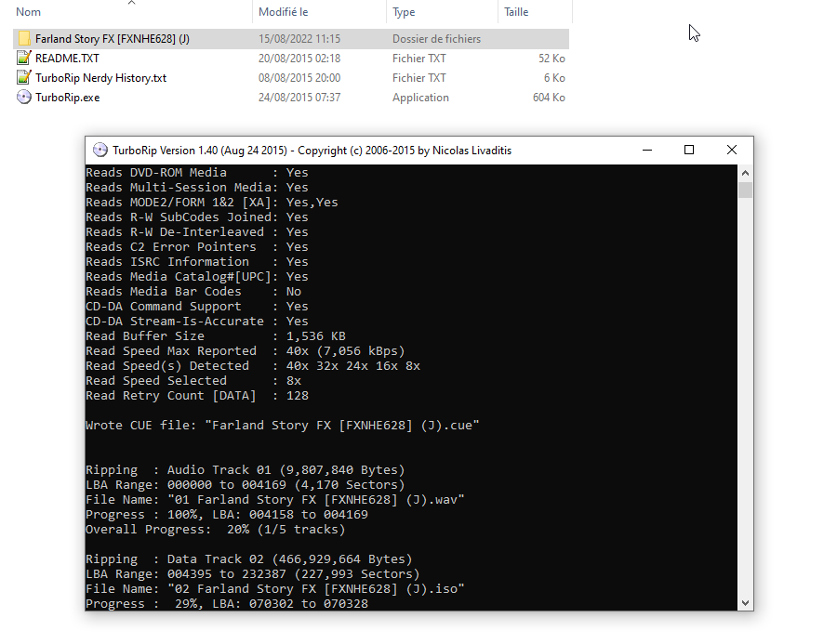Click the Read Speed Selected line
The width and height of the screenshot is (837, 644).
point(193,381)
